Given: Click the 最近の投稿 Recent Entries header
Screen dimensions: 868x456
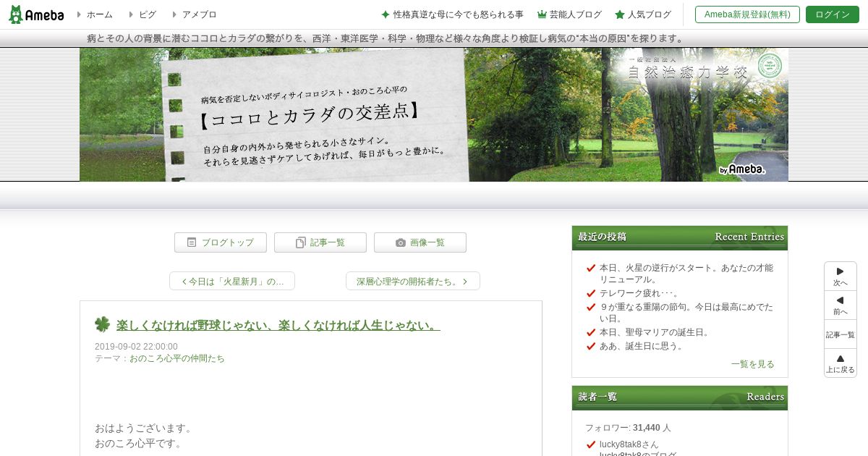Looking at the screenshot, I should (x=680, y=237).
